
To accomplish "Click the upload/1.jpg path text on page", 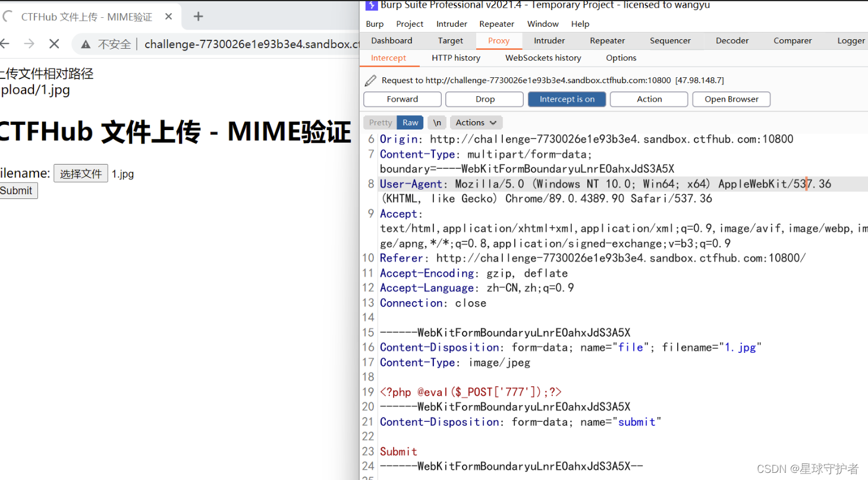I will (x=35, y=90).
